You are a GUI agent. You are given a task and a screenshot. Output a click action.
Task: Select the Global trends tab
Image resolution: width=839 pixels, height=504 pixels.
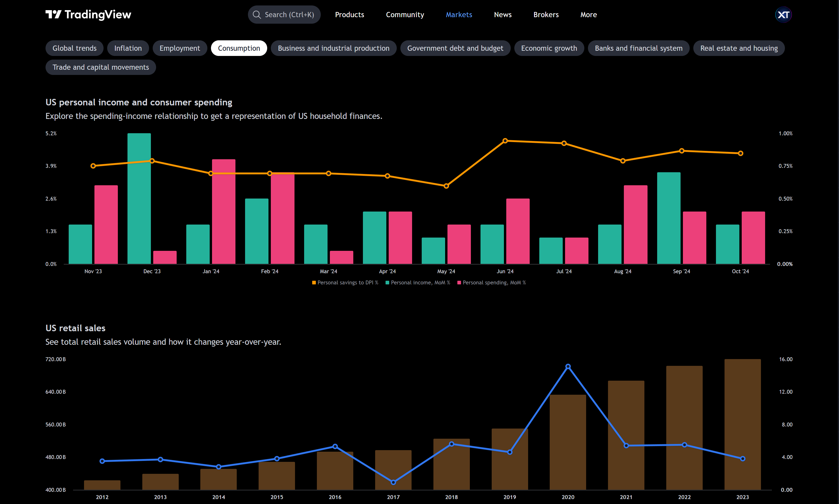coord(74,48)
